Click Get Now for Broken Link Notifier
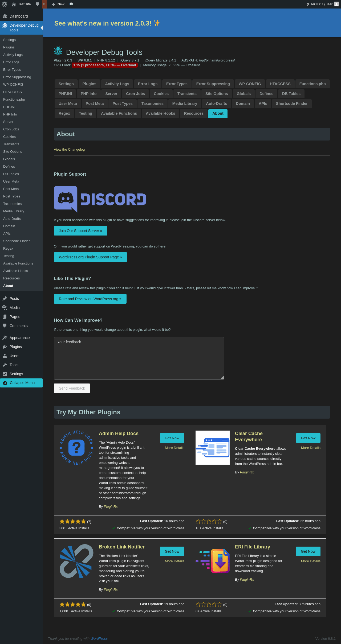The image size is (341, 644). pos(172,551)
